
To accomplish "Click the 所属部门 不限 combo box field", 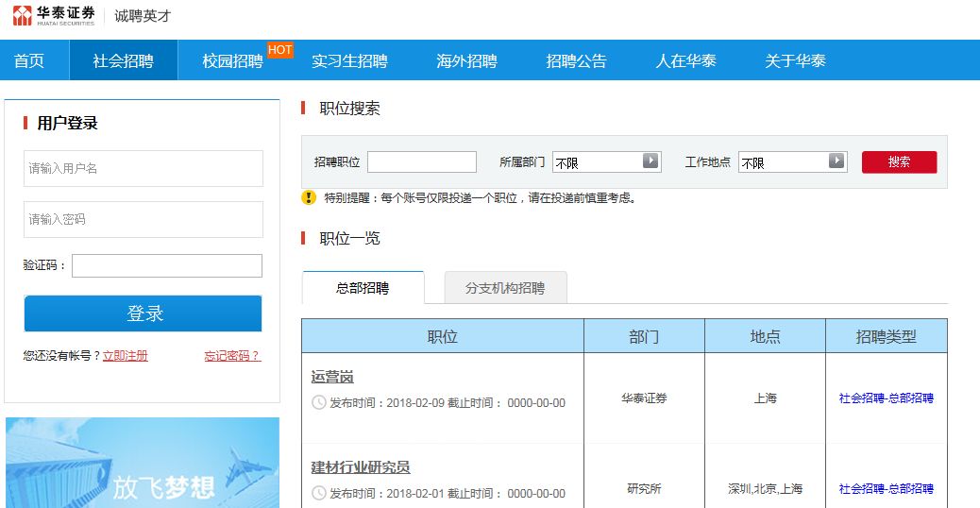I will (607, 161).
